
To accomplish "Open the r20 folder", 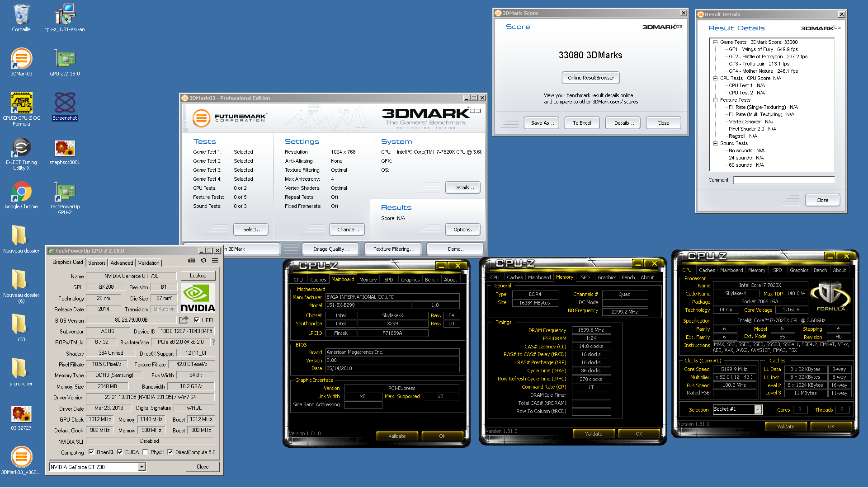I will click(21, 328).
